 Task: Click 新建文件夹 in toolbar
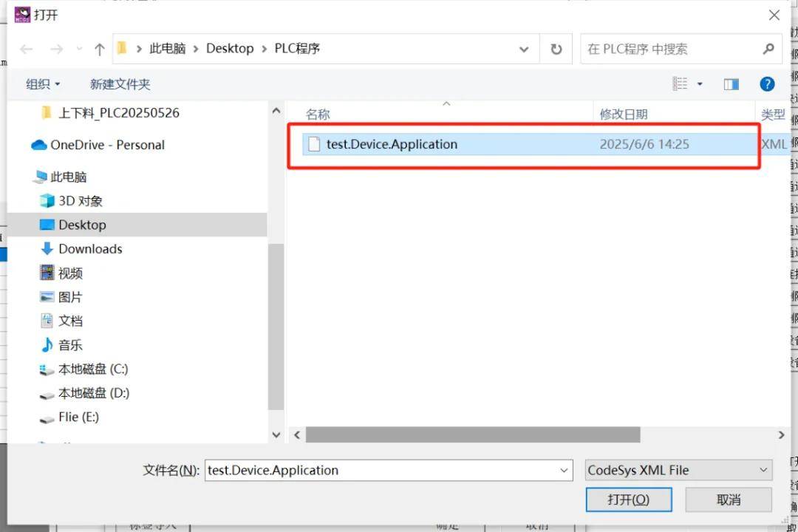coord(120,84)
